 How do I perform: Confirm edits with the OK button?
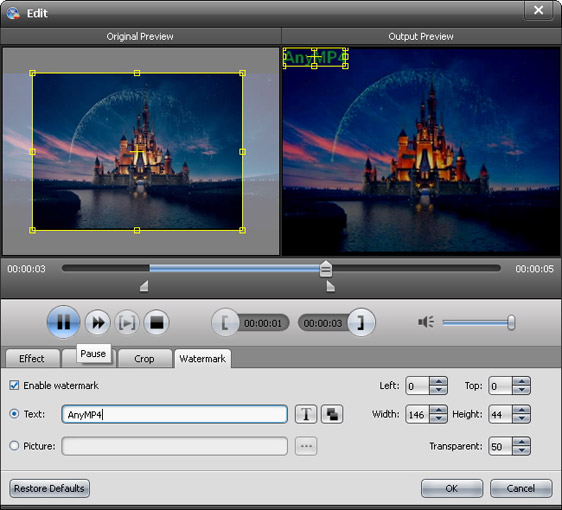[x=452, y=488]
